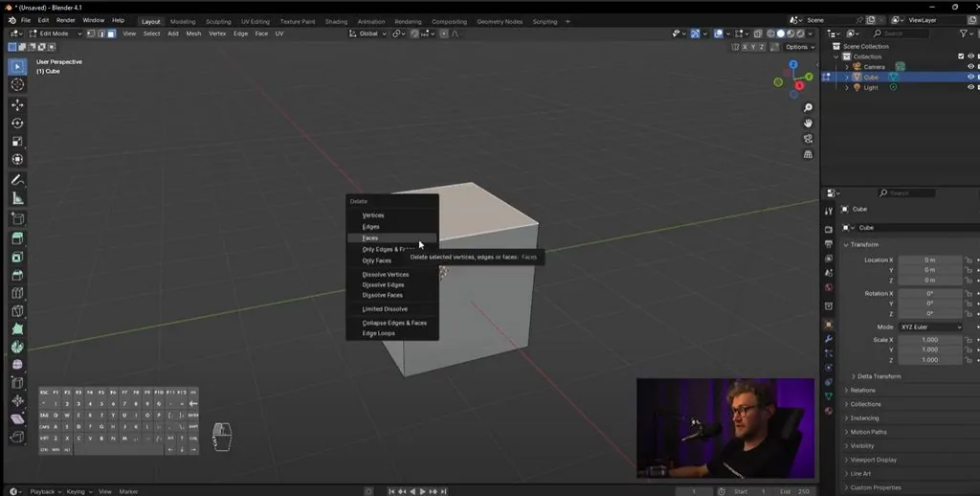Uncheck the Collection exclude checkbox
This screenshot has height=496, width=980.
click(961, 56)
